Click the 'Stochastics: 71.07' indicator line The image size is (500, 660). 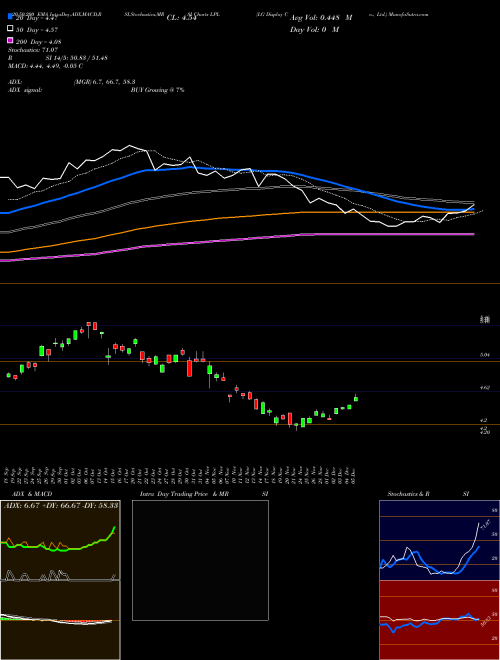32,50
